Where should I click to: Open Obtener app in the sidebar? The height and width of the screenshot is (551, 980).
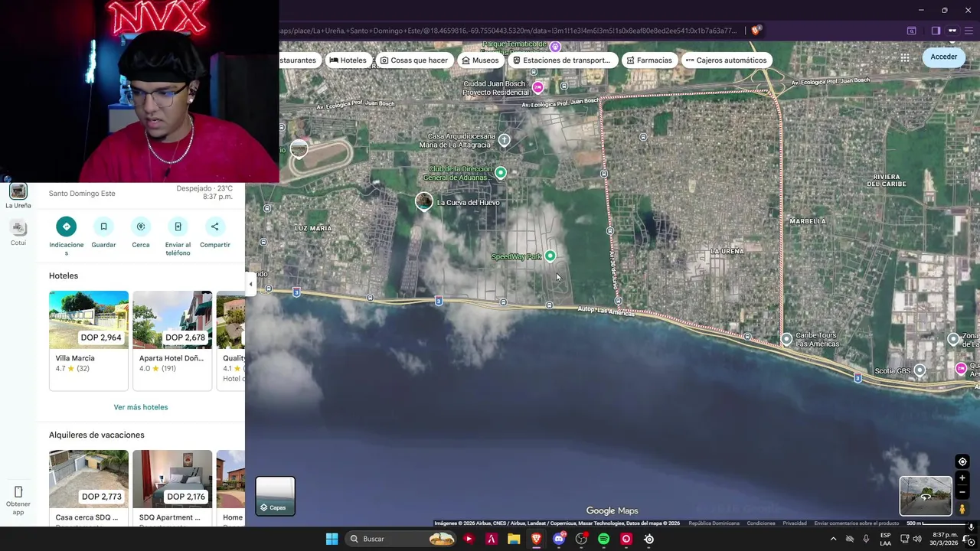coord(18,500)
